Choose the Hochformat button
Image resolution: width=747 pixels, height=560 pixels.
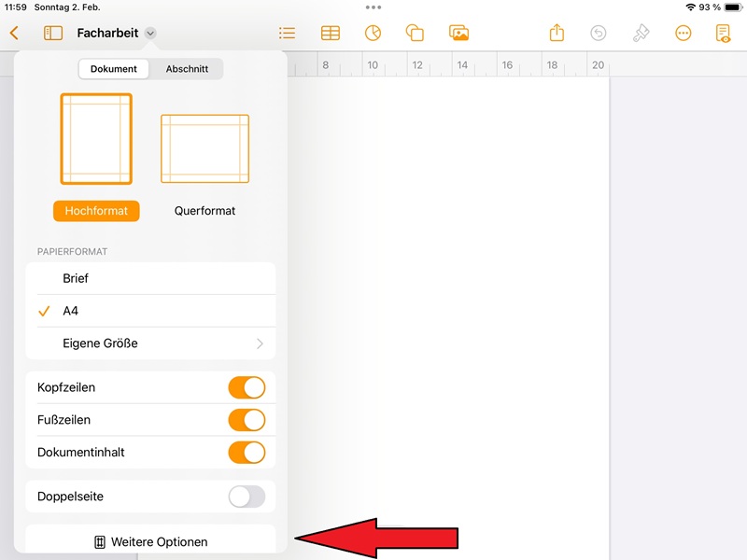point(96,211)
